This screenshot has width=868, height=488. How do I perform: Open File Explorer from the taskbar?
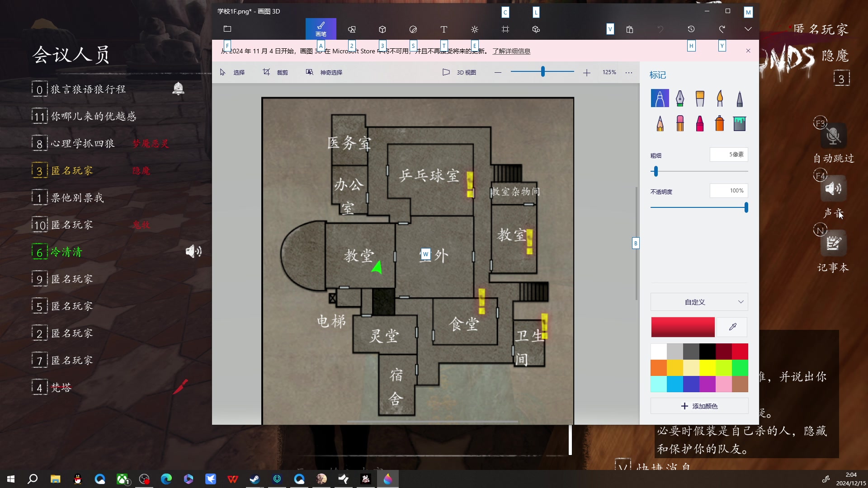55,479
